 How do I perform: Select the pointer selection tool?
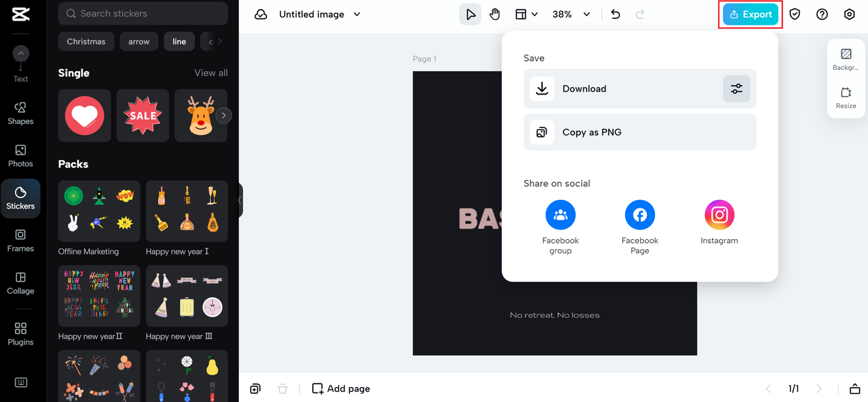pos(470,14)
